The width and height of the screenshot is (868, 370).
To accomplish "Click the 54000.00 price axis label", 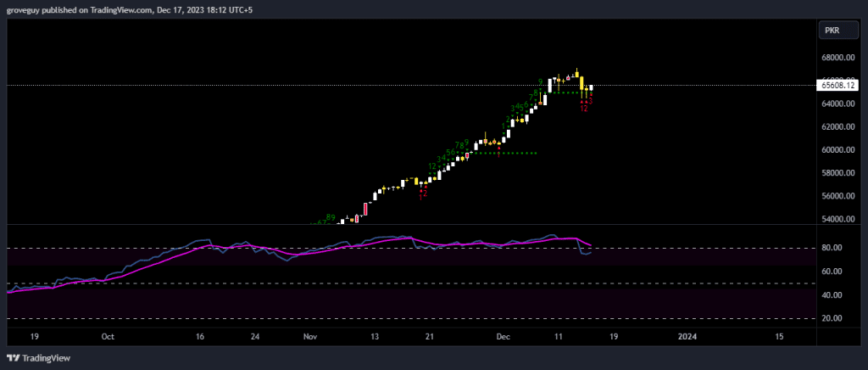I will [837, 219].
